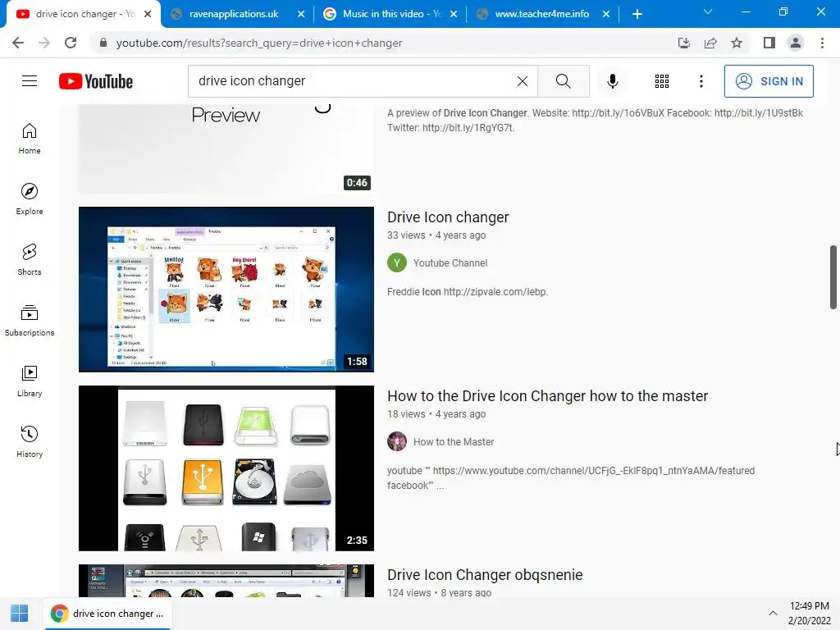Click the page vertical scrollbar thumb

coord(833,277)
